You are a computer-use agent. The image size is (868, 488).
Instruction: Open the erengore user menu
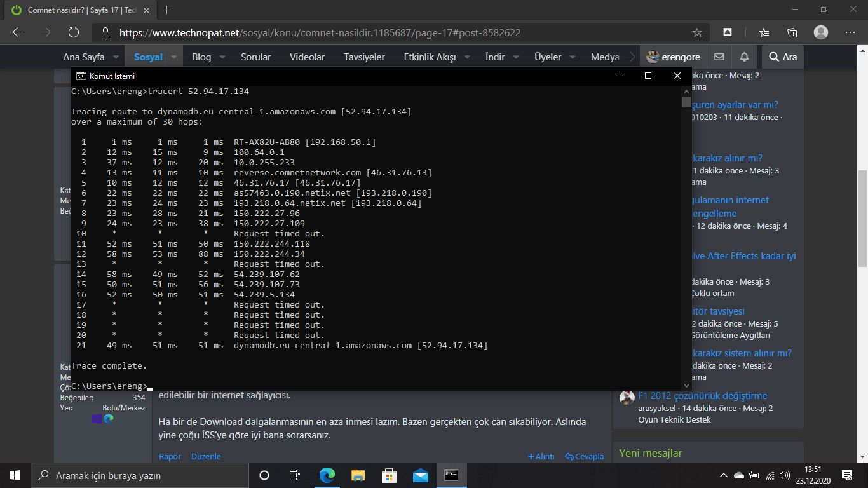pyautogui.click(x=674, y=57)
